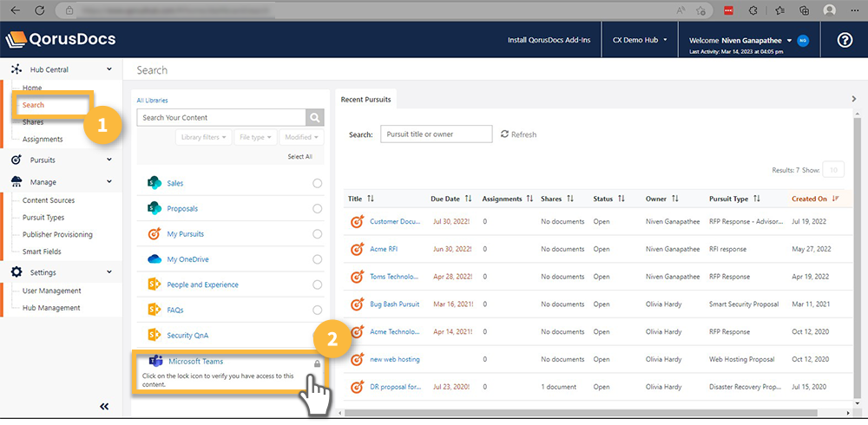This screenshot has width=868, height=425.
Task: Click the search magnifier button
Action: pos(315,117)
